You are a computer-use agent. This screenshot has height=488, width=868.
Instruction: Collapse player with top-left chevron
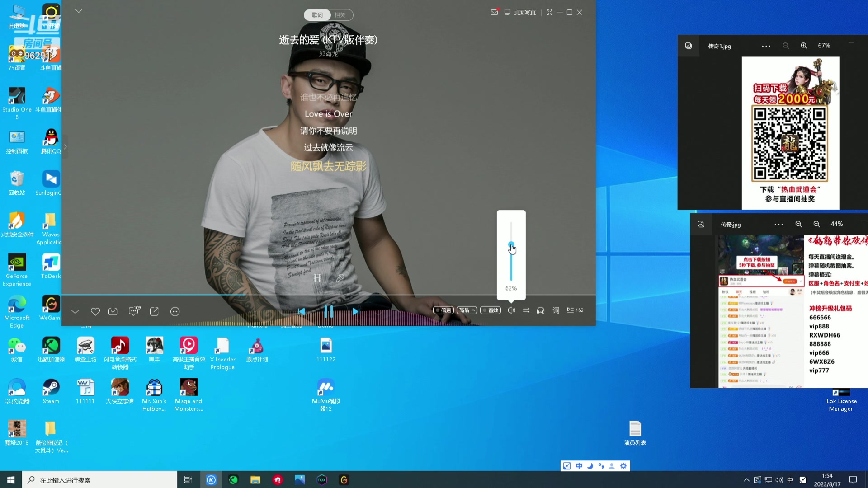pos(79,11)
